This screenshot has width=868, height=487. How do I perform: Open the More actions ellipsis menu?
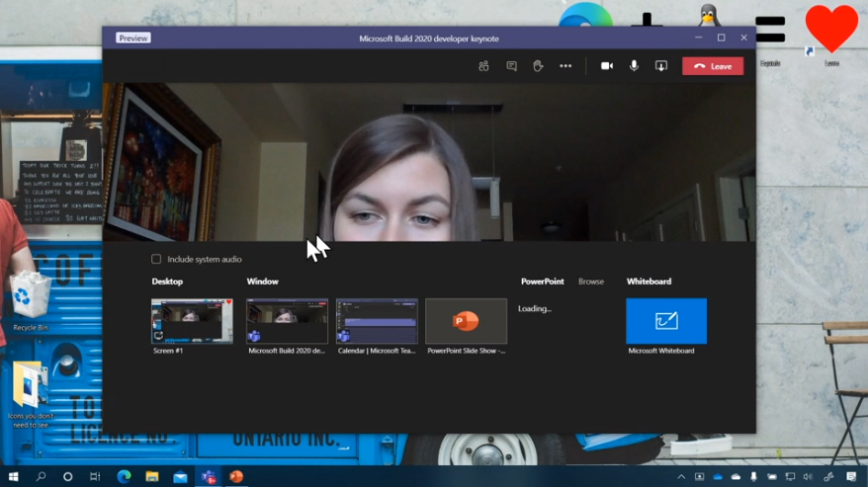565,66
